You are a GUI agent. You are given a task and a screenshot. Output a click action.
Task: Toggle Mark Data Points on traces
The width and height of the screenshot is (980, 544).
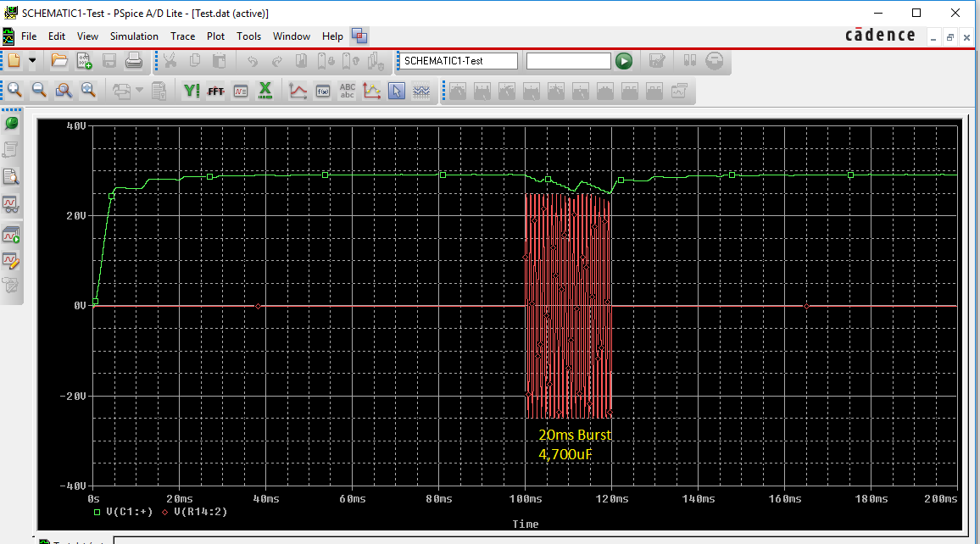pos(372,91)
